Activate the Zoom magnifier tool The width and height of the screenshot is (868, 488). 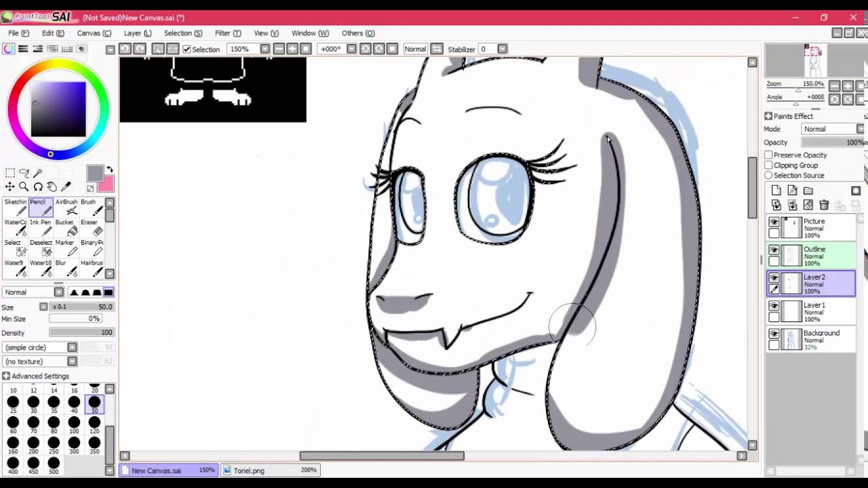click(24, 187)
